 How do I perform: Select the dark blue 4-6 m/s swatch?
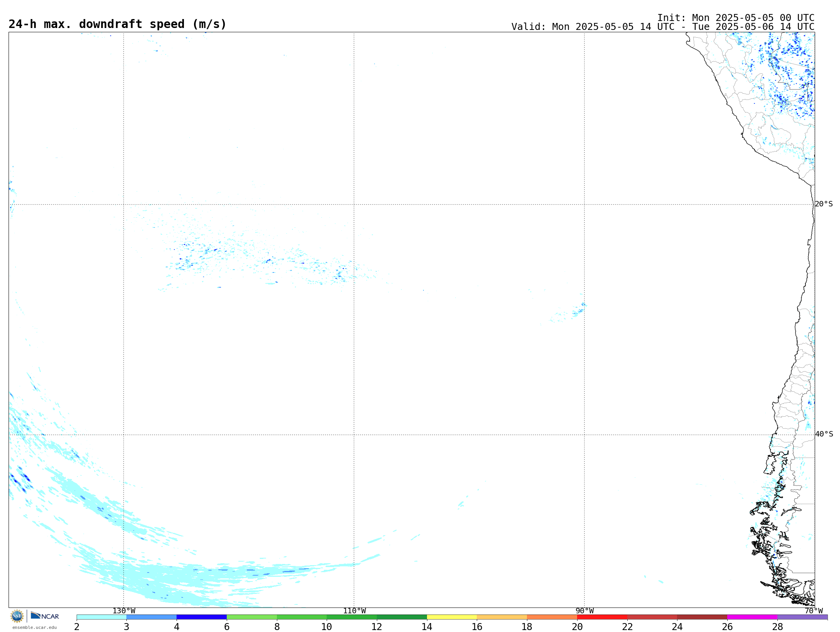point(201,617)
